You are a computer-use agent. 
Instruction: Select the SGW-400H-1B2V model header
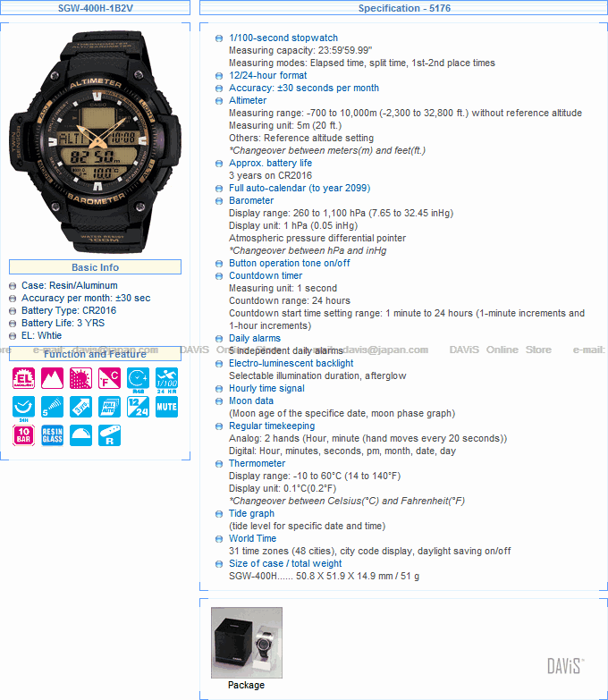tap(95, 8)
